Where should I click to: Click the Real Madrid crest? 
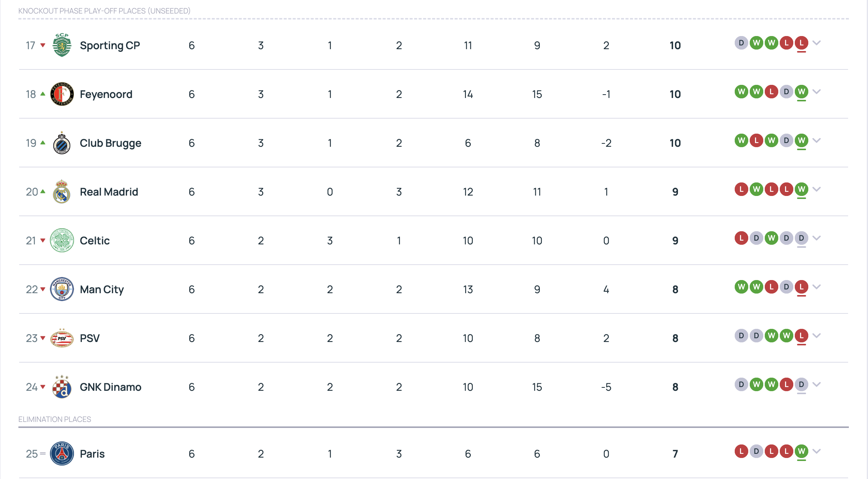tap(62, 191)
